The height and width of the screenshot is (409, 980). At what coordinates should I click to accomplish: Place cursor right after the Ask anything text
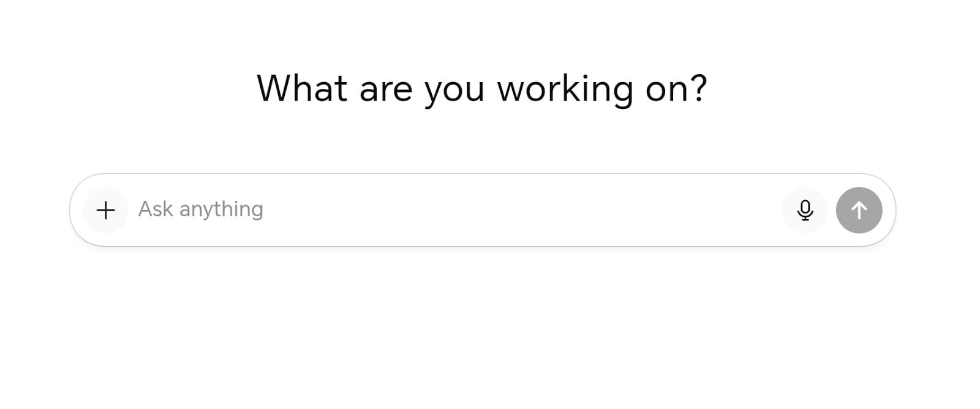266,209
